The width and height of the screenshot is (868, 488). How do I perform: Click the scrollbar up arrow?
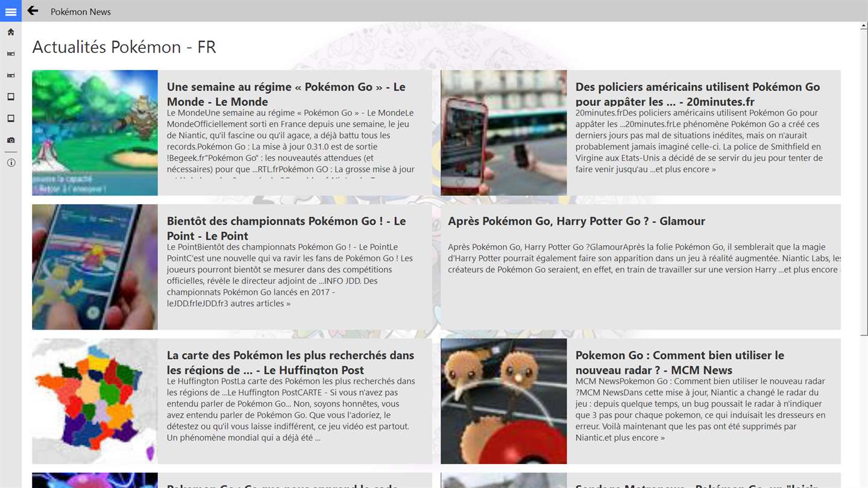click(x=864, y=26)
